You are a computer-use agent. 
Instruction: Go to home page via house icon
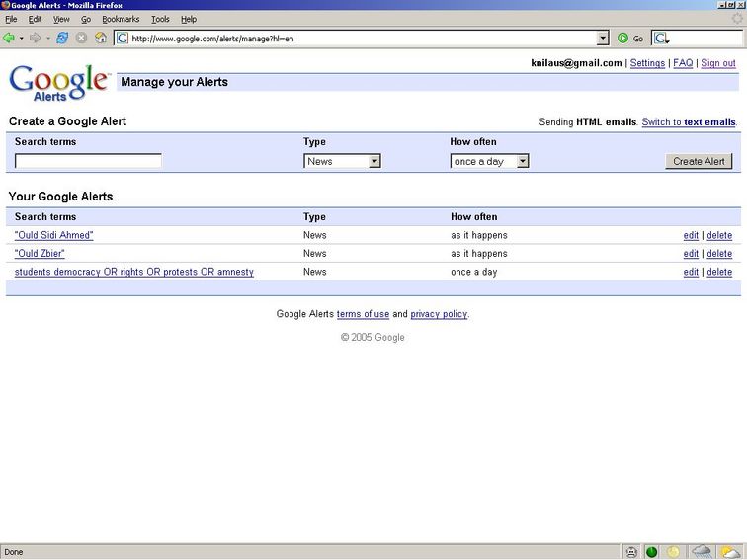pos(101,39)
